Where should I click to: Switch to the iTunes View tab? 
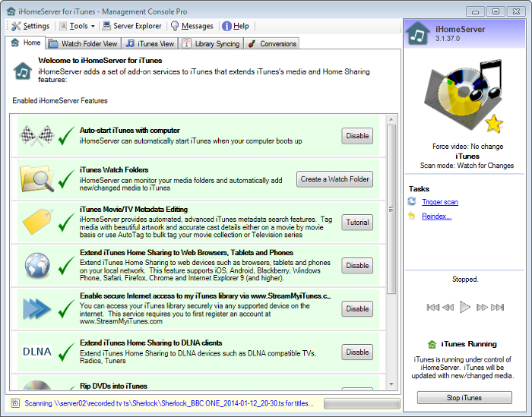150,44
